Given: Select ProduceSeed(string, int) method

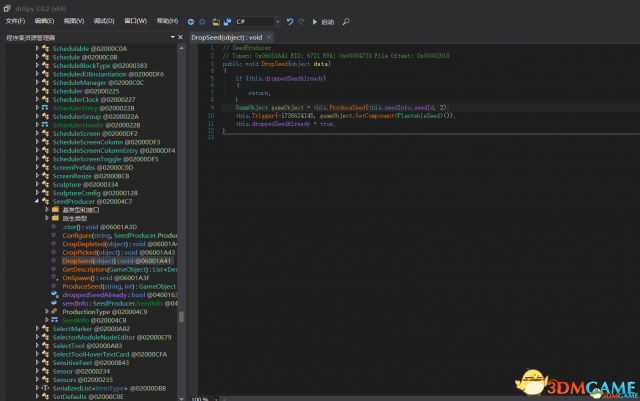Looking at the screenshot, I should pyautogui.click(x=119, y=287).
